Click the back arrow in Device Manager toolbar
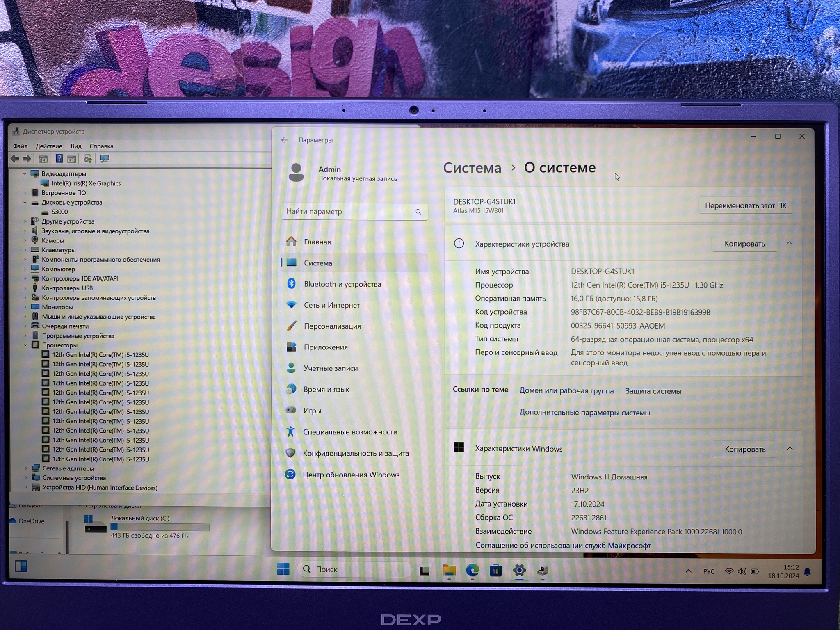This screenshot has width=840, height=630. point(15,159)
